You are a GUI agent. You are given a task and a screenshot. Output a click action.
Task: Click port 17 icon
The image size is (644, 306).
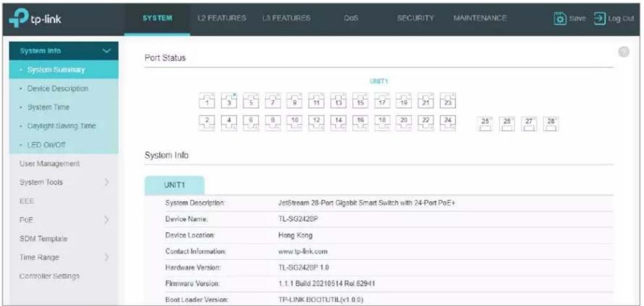tap(383, 100)
